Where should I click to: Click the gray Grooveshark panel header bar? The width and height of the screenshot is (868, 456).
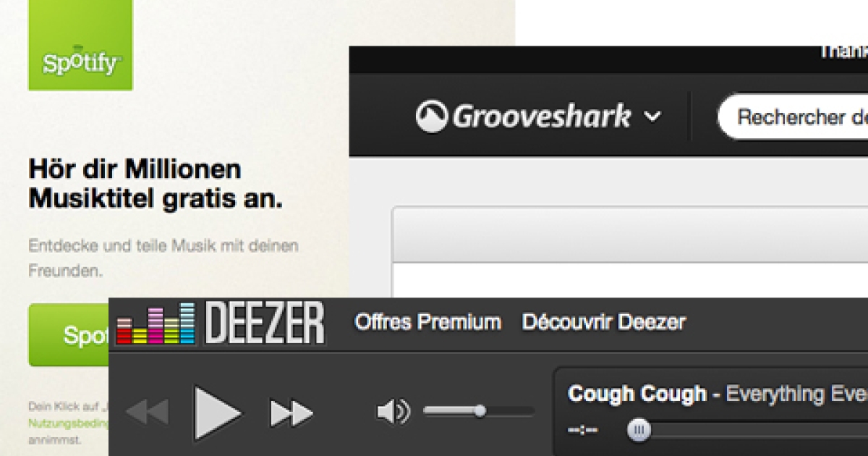(630, 235)
